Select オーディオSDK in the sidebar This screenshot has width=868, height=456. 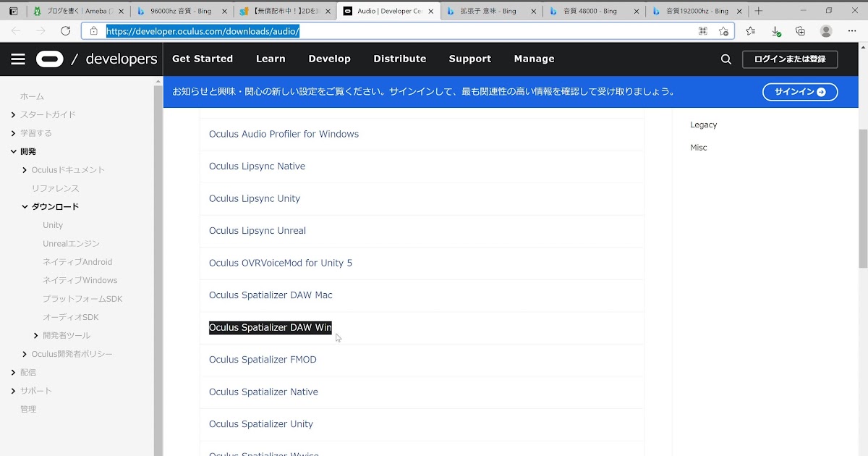pos(70,317)
